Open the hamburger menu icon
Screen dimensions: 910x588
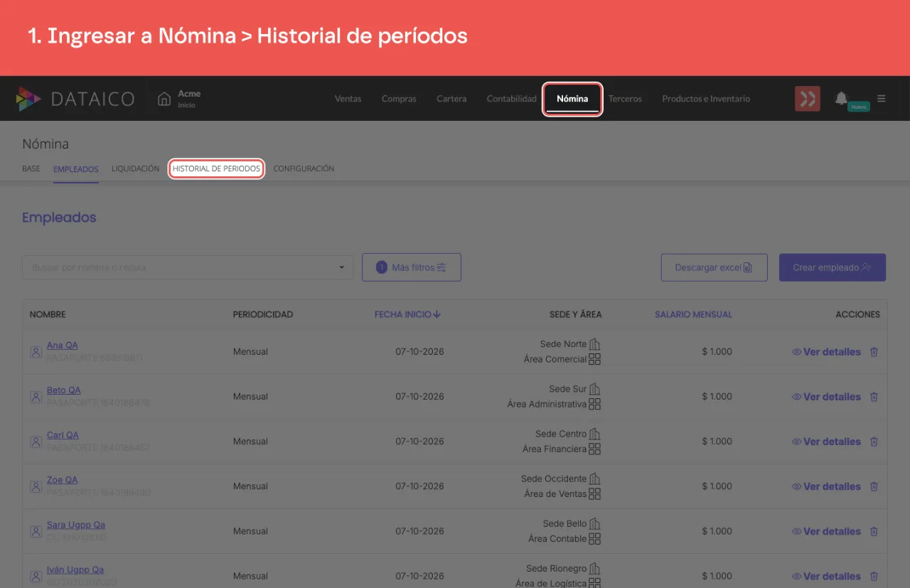pos(882,99)
